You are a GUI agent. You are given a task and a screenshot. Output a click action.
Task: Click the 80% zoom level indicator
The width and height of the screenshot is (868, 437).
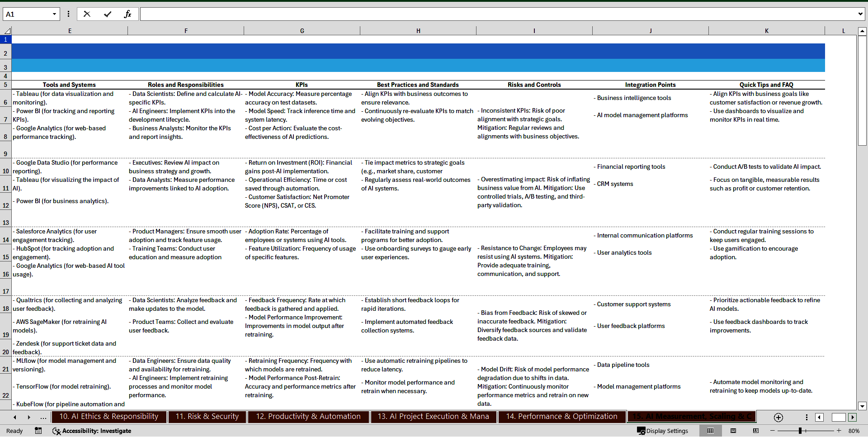pyautogui.click(x=855, y=431)
